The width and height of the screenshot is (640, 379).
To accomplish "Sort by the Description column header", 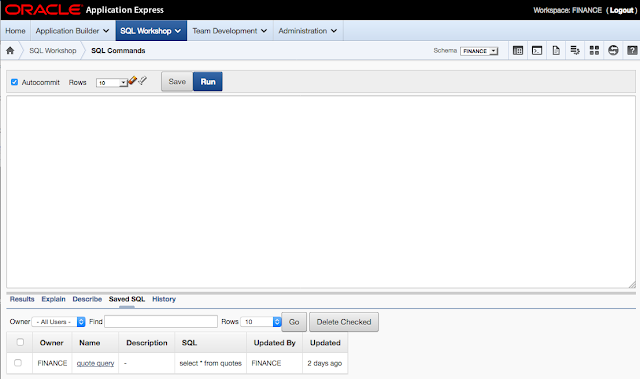I will coord(147,343).
